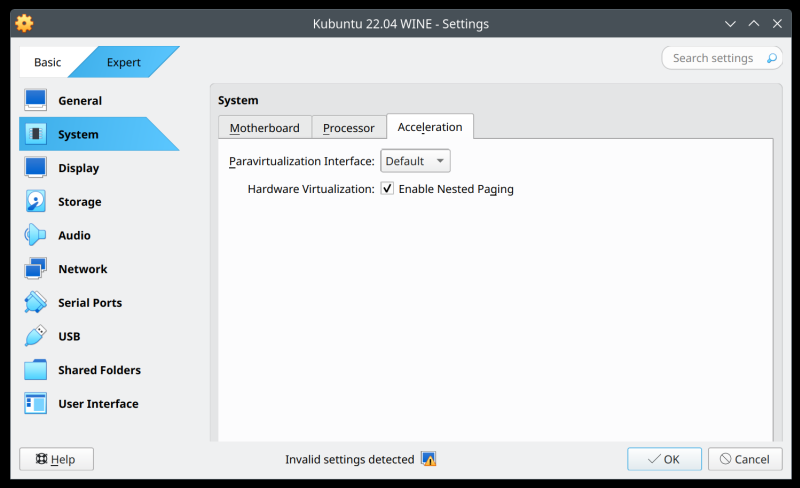This screenshot has height=488, width=800.
Task: Click the magnifier icon in search box
Action: pos(772,58)
